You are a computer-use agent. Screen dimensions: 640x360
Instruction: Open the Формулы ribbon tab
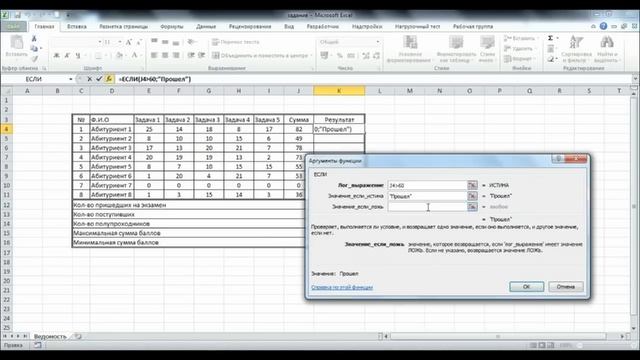(171, 27)
